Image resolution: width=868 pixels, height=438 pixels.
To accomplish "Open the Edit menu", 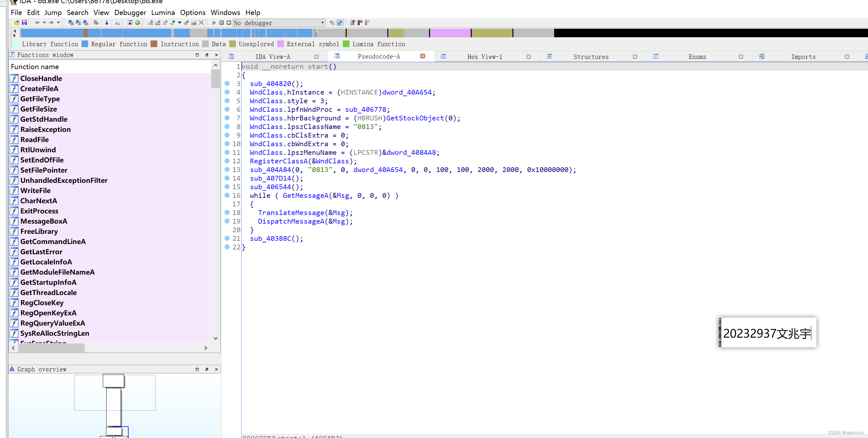I will (x=33, y=12).
